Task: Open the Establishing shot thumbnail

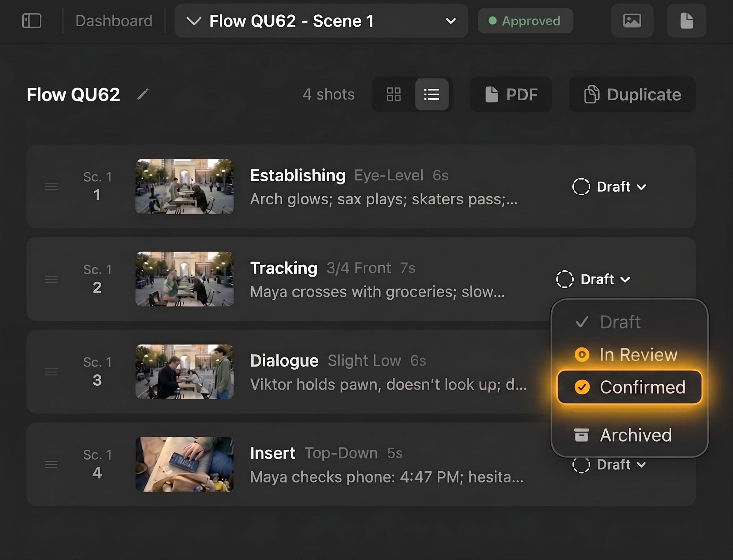Action: (x=184, y=187)
